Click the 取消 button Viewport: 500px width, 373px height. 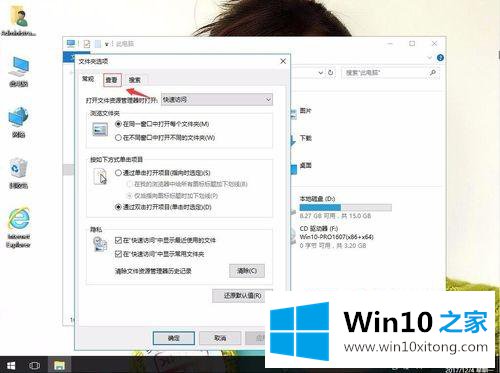click(220, 338)
